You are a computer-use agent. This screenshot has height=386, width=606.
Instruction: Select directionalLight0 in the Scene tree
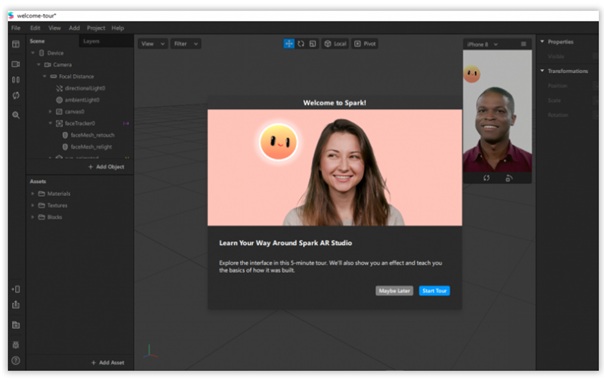[x=85, y=88]
